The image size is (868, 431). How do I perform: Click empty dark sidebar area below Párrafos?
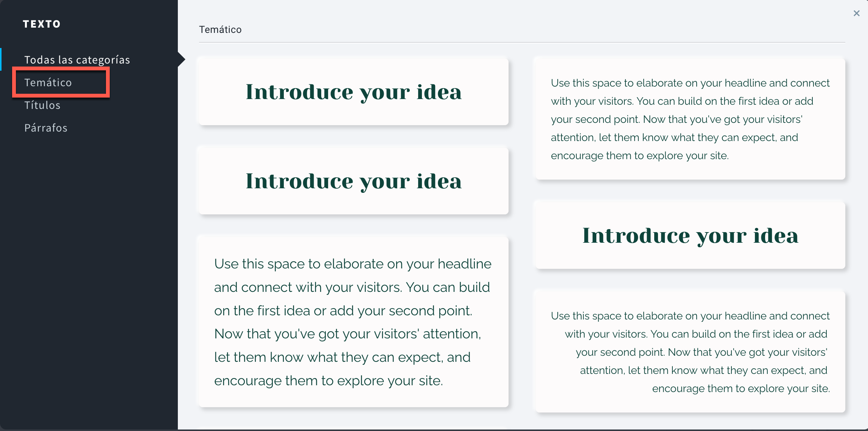(x=89, y=280)
